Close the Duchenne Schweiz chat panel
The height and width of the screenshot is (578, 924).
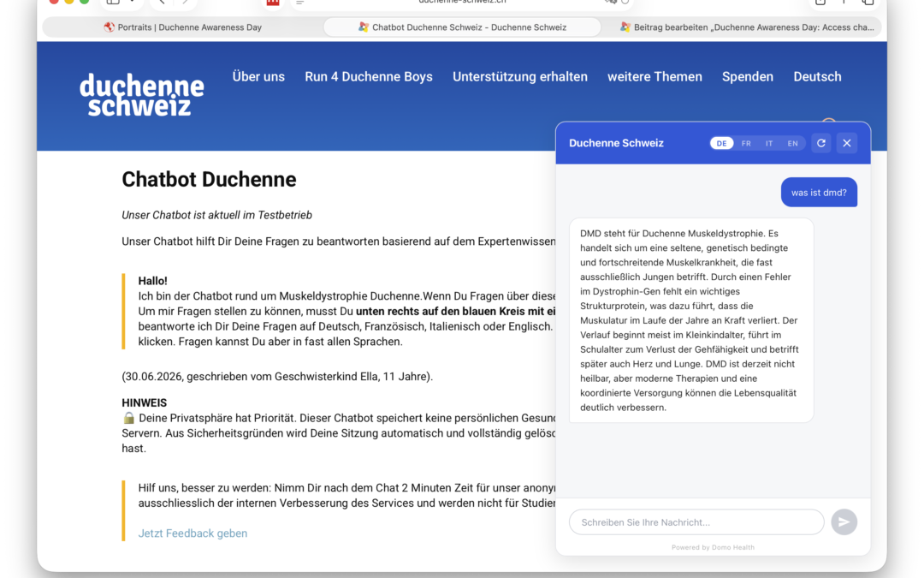tap(847, 143)
